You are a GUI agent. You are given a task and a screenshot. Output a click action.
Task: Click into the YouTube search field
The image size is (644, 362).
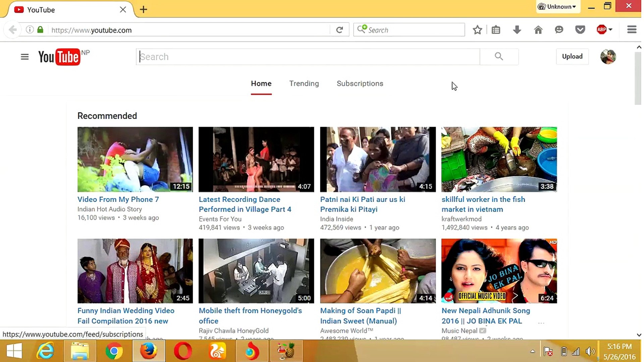(308, 57)
